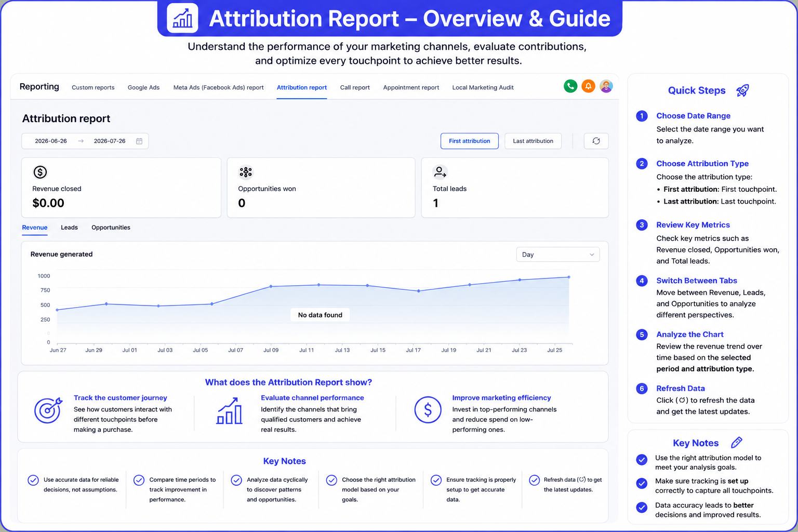Click the Jul 09 data point on chart
This screenshot has height=532, width=798.
coord(271,286)
